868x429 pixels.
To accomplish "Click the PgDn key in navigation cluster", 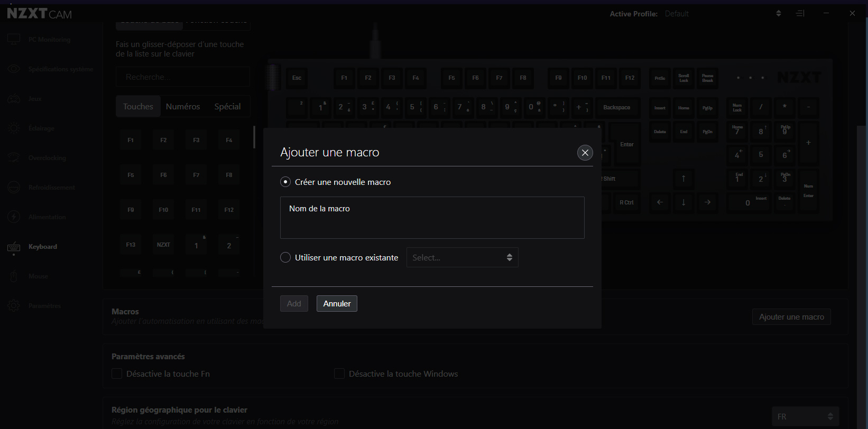I will (x=707, y=132).
